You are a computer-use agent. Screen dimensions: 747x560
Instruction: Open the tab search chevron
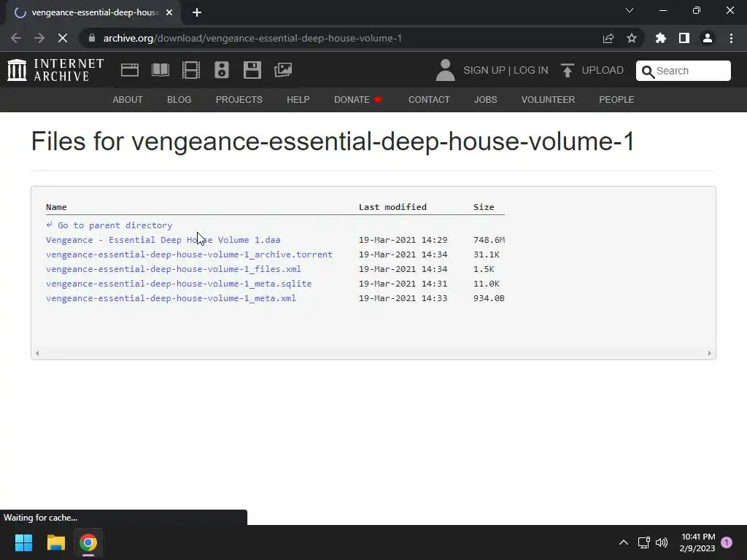point(630,10)
